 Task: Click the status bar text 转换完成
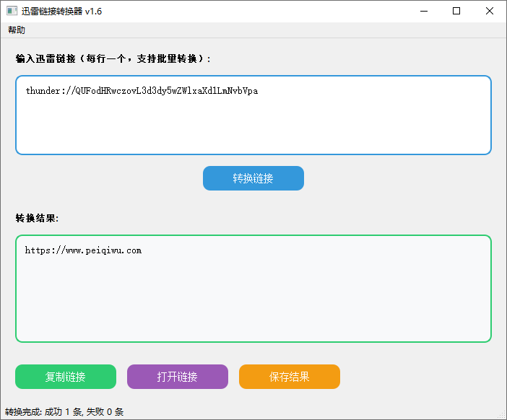tap(64, 412)
